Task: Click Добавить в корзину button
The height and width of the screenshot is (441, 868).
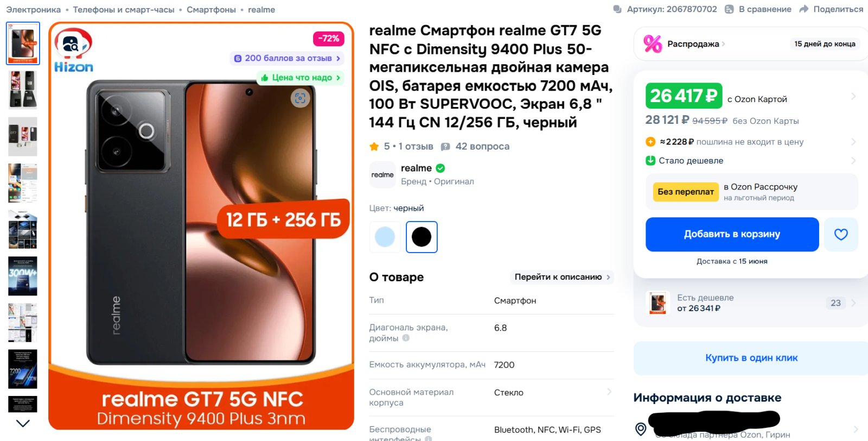Action: [732, 235]
